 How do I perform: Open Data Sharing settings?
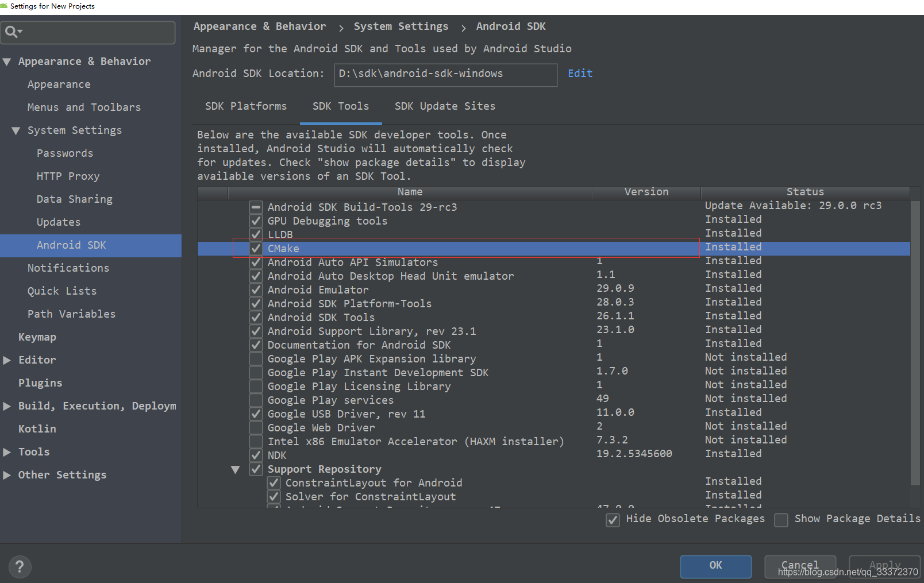(x=75, y=199)
